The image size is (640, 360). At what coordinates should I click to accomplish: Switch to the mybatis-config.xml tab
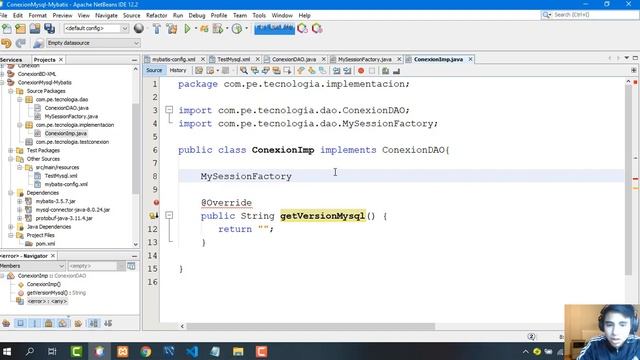(x=173, y=59)
